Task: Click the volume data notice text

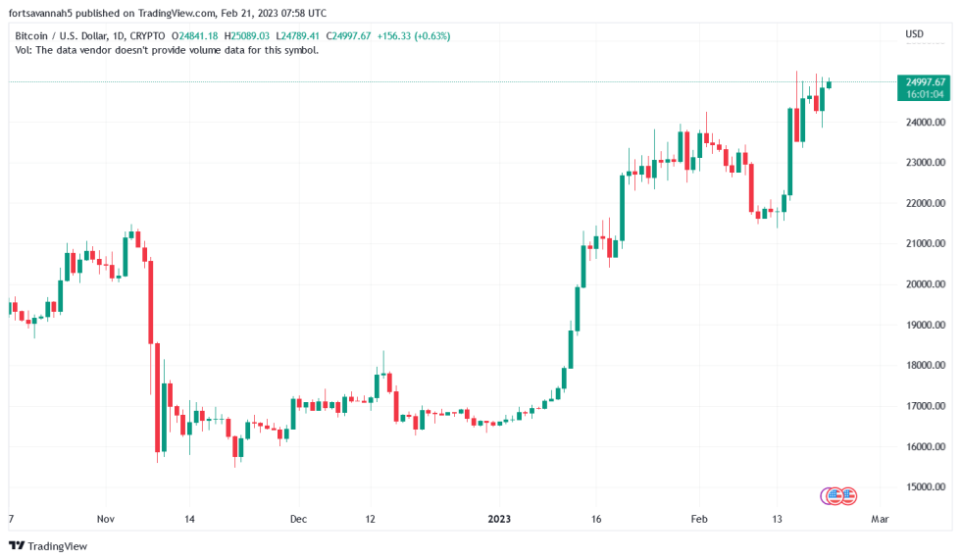Action: click(167, 50)
